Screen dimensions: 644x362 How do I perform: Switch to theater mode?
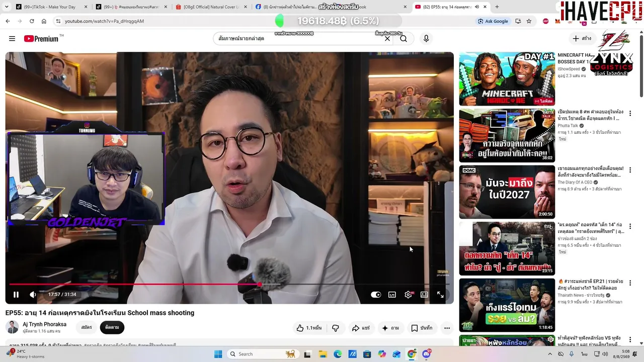pos(424,295)
